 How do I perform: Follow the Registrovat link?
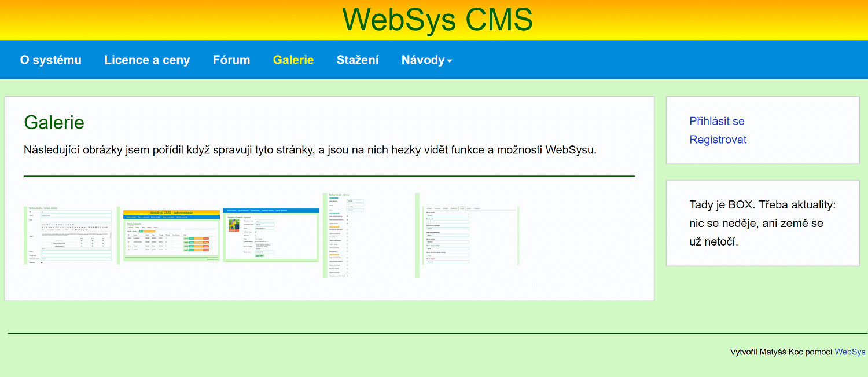(x=718, y=140)
